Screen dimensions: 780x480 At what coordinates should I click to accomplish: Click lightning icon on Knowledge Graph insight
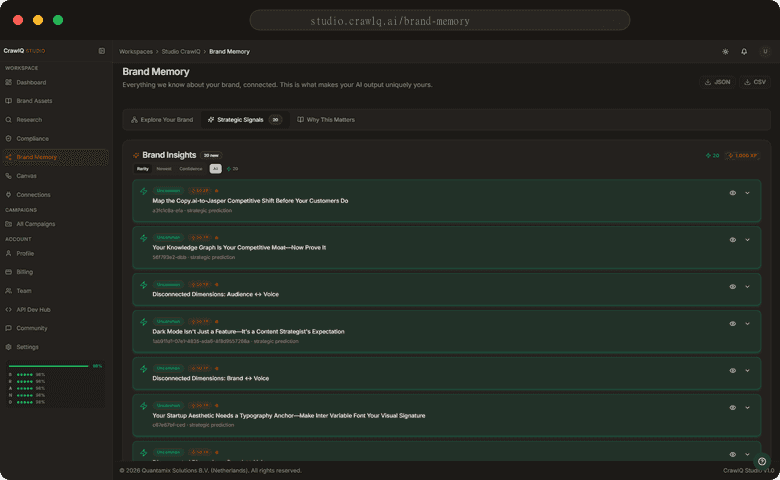click(x=144, y=238)
